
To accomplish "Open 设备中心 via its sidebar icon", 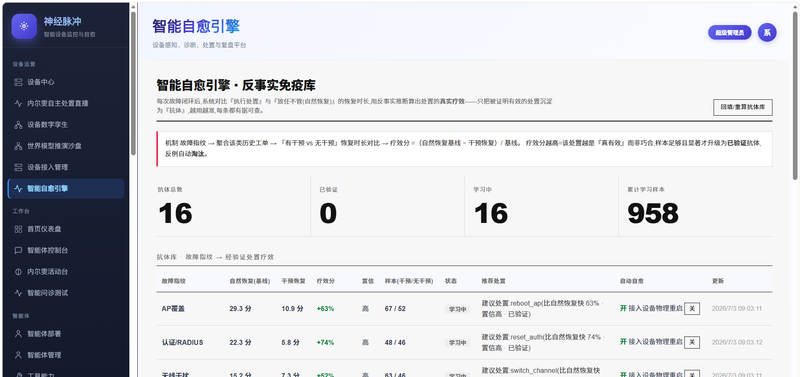I will click(x=18, y=82).
